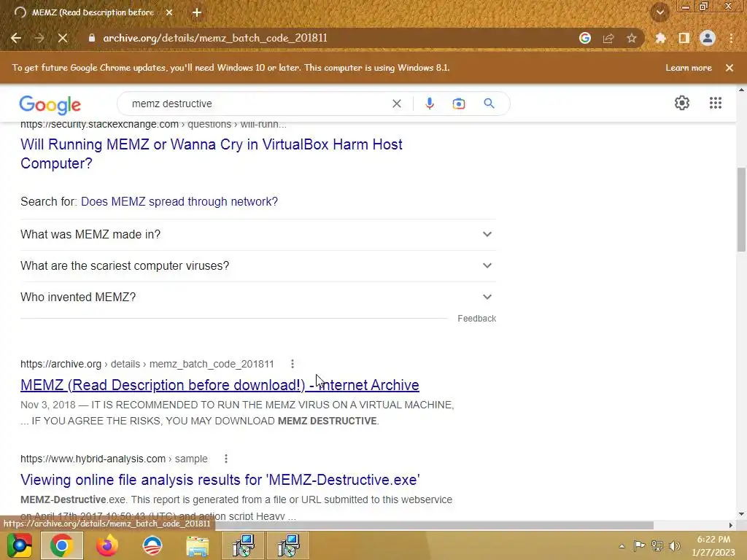Open more options for hybrid-analysis result
Screen dimensions: 747x560
tap(226, 459)
